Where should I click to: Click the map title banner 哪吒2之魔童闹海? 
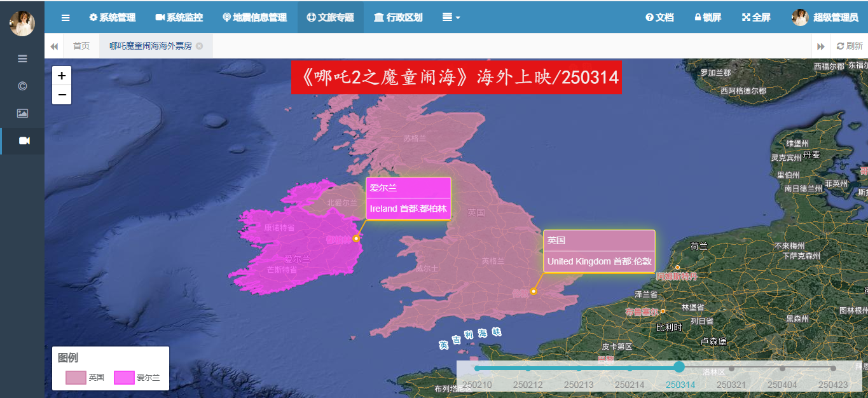coord(456,77)
